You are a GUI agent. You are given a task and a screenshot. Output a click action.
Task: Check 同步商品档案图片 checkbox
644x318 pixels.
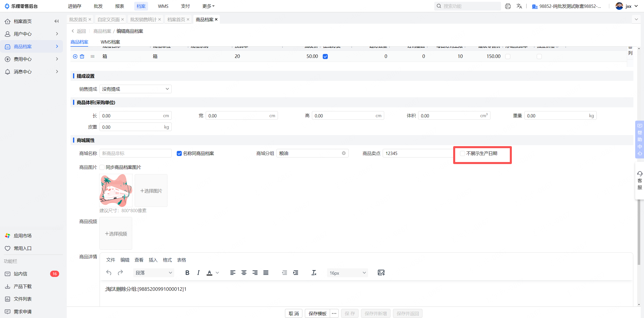pyautogui.click(x=102, y=167)
